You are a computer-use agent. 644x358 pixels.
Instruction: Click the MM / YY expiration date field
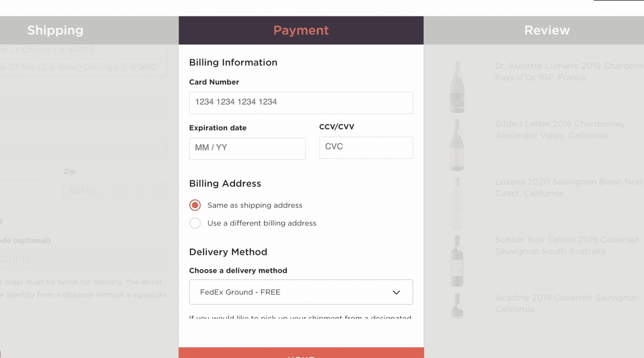tap(247, 148)
